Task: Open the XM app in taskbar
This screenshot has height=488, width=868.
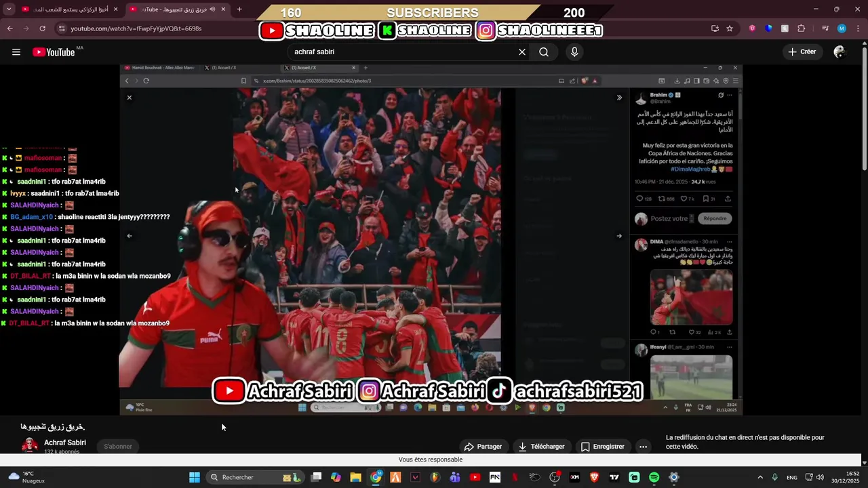Action: pyautogui.click(x=575, y=477)
